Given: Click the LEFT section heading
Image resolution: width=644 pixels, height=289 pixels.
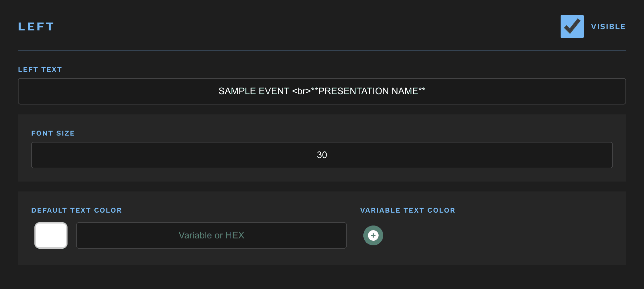Looking at the screenshot, I should 36,26.
